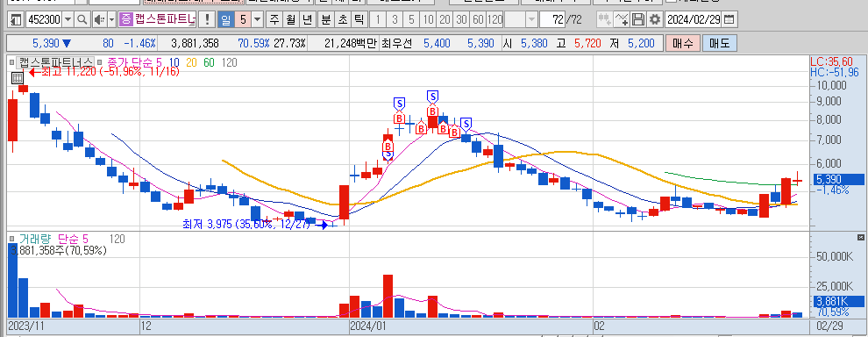Click the 60 interval button
The height and width of the screenshot is (337, 868).
point(479,20)
